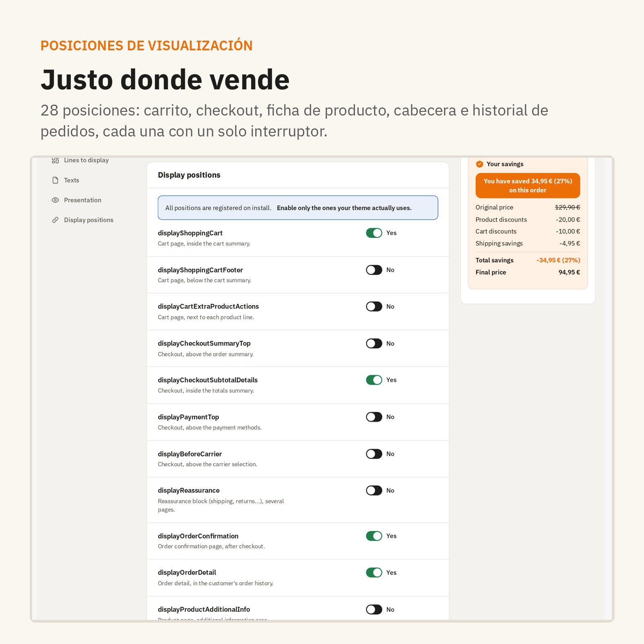This screenshot has width=644, height=644.
Task: Click the 'Original price' row label
Action: point(494,207)
